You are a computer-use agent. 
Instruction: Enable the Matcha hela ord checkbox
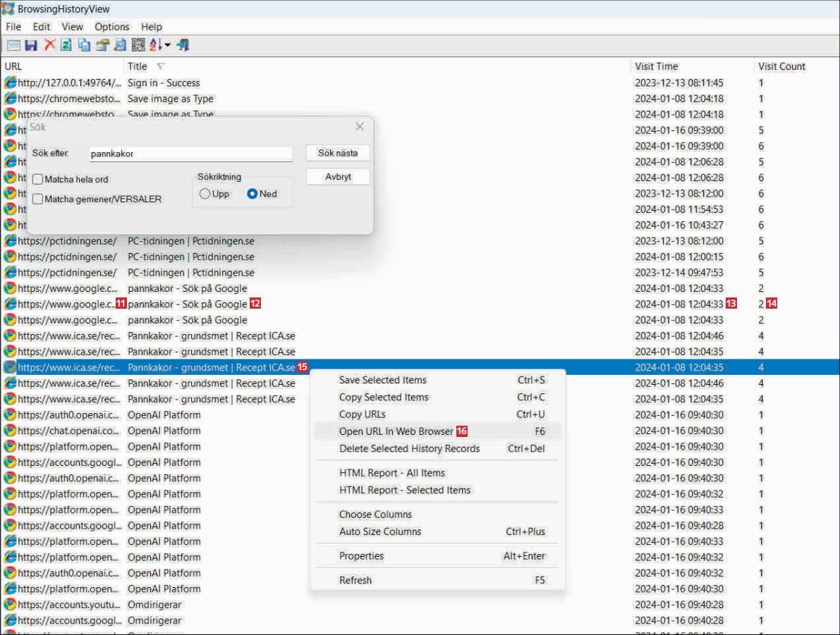38,180
